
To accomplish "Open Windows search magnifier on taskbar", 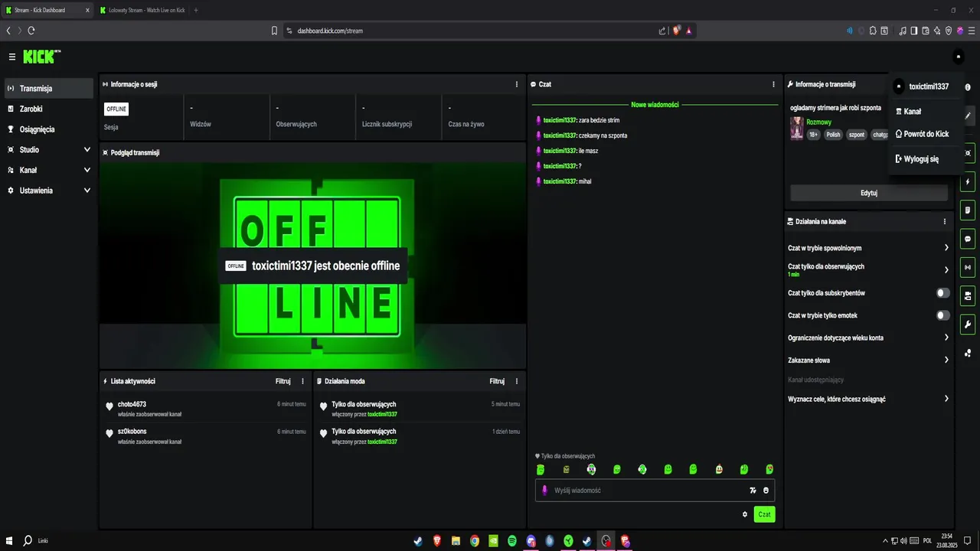I will coord(28,540).
